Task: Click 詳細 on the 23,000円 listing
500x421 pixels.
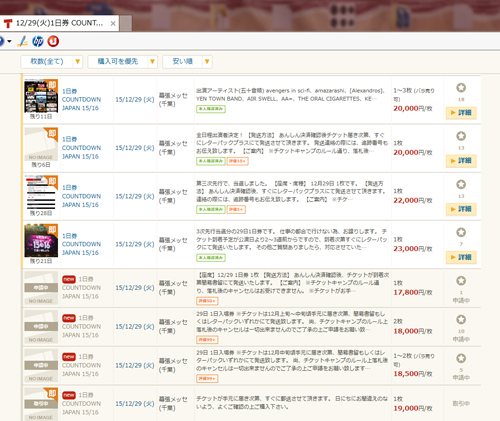Action: pos(461,257)
